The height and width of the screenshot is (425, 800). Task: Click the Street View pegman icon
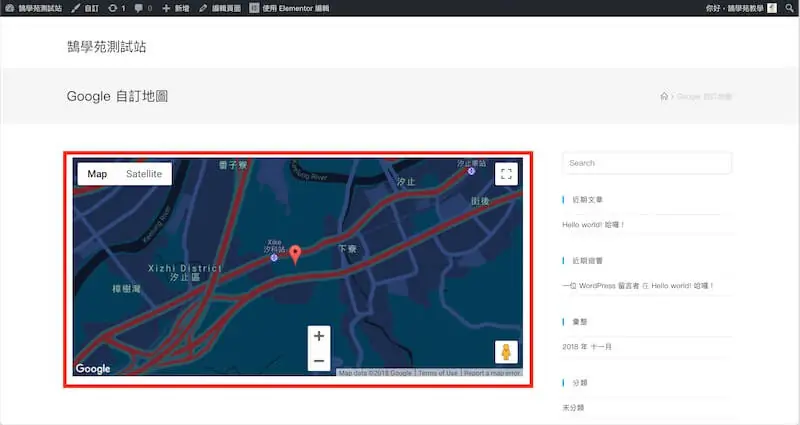click(x=506, y=352)
